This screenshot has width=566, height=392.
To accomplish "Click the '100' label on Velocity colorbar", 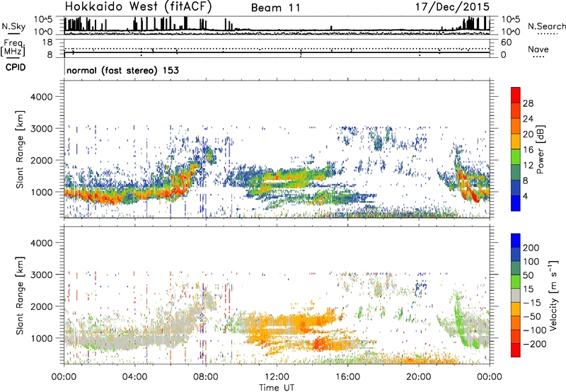I will coord(531,261).
